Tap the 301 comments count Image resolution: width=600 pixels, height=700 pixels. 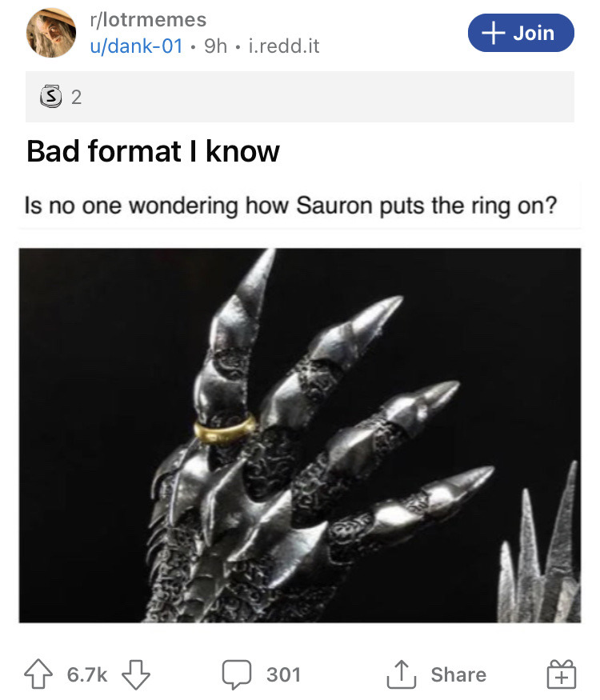tap(283, 674)
